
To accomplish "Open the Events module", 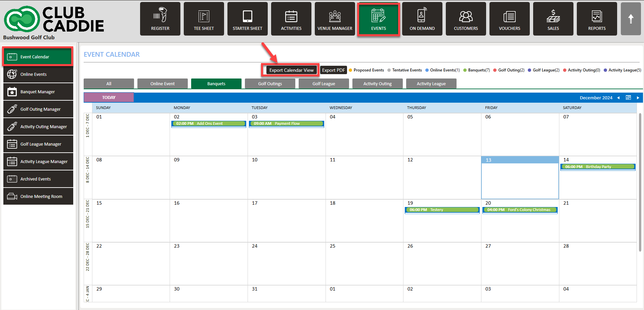I will (379, 19).
